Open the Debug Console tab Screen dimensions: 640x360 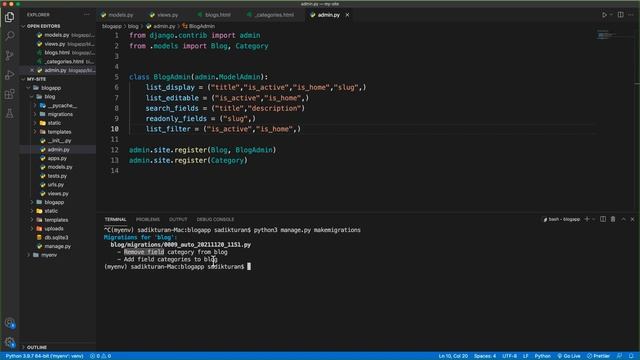[x=215, y=220]
